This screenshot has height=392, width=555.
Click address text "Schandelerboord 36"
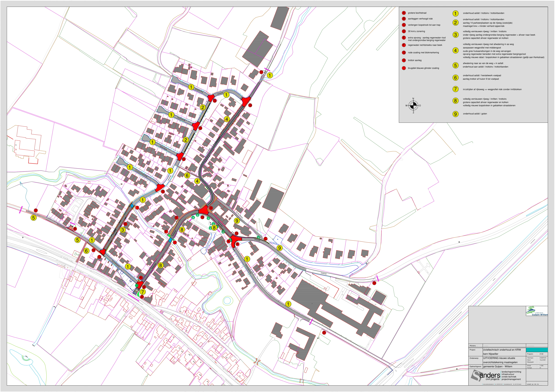coord(508,384)
